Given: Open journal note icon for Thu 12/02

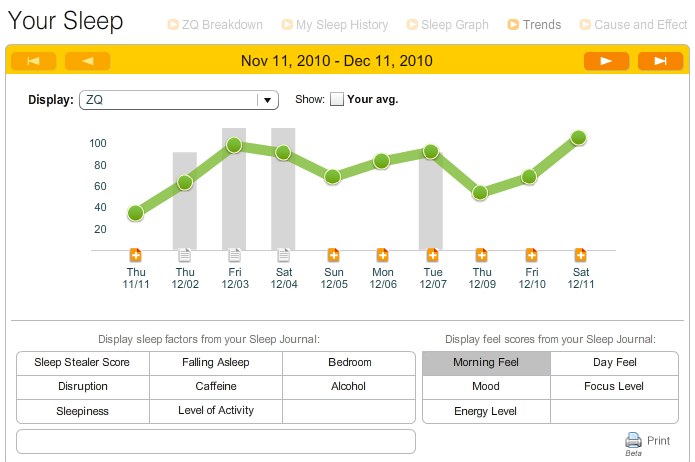Looking at the screenshot, I should pyautogui.click(x=185, y=255).
